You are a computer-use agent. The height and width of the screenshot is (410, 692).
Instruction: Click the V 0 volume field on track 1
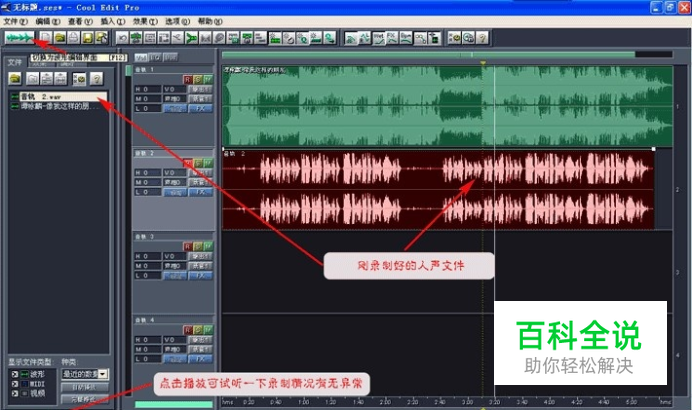click(x=175, y=89)
